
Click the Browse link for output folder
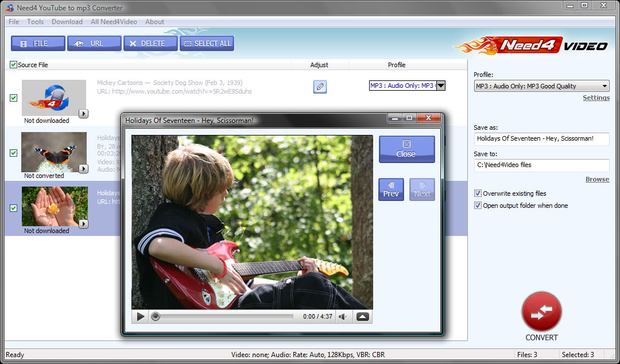coord(598,179)
